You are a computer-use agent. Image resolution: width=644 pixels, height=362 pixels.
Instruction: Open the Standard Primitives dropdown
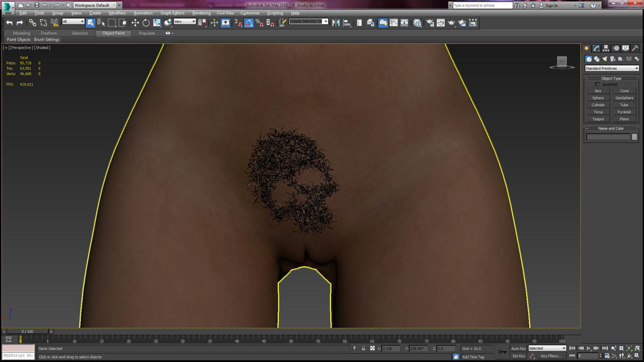click(612, 68)
